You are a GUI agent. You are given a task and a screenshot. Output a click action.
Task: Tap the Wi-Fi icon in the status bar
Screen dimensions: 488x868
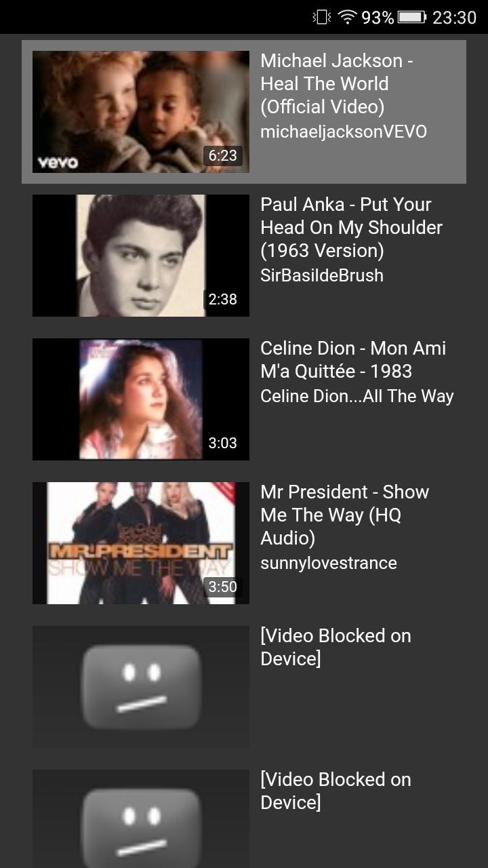(x=347, y=17)
